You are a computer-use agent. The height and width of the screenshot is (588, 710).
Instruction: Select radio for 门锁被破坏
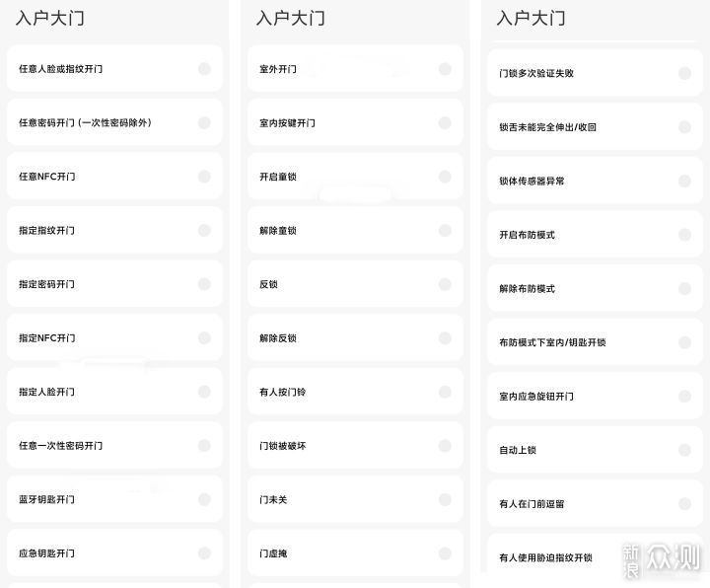[445, 445]
